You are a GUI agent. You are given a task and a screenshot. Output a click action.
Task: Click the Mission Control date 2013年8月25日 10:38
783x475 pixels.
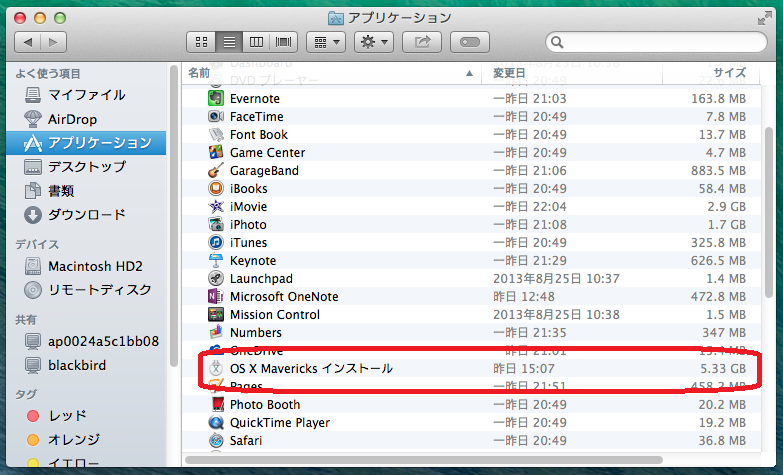556,315
